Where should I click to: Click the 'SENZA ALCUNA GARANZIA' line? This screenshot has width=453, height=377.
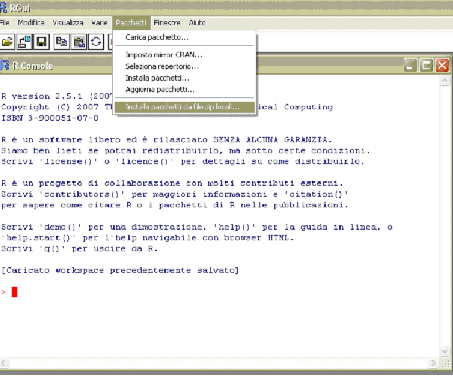point(167,140)
